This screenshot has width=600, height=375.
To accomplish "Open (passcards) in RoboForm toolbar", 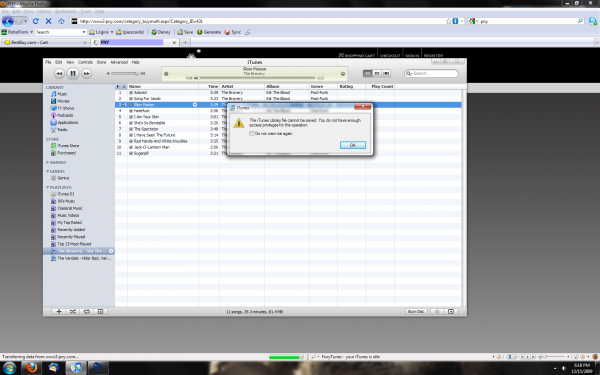I will (x=130, y=32).
